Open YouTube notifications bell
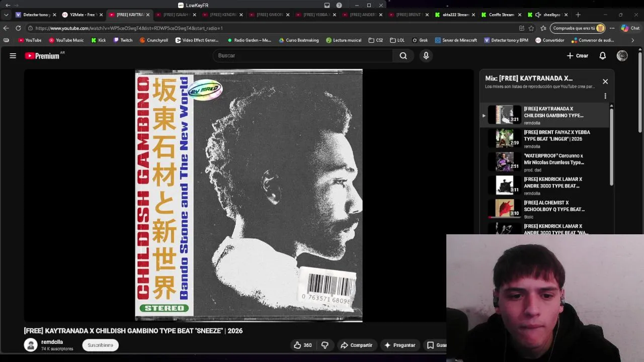 coord(602,56)
